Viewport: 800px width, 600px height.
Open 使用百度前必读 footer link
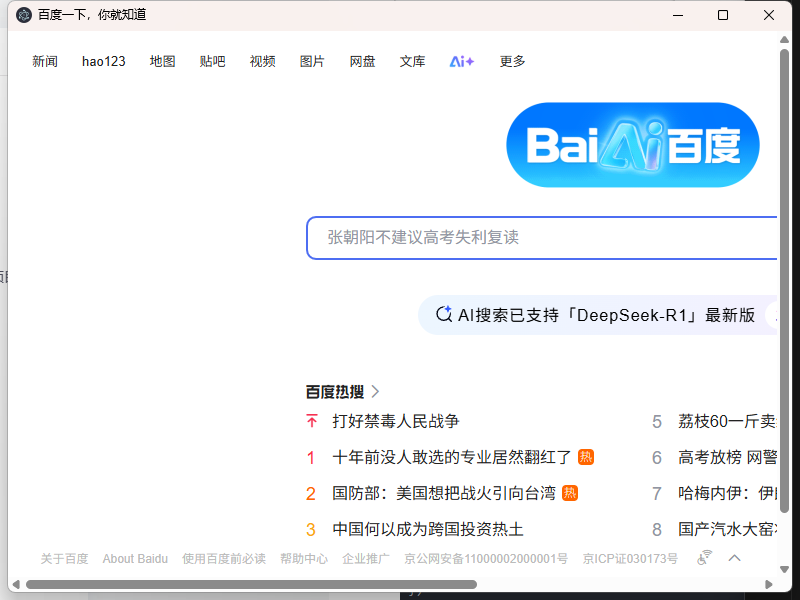tap(224, 559)
